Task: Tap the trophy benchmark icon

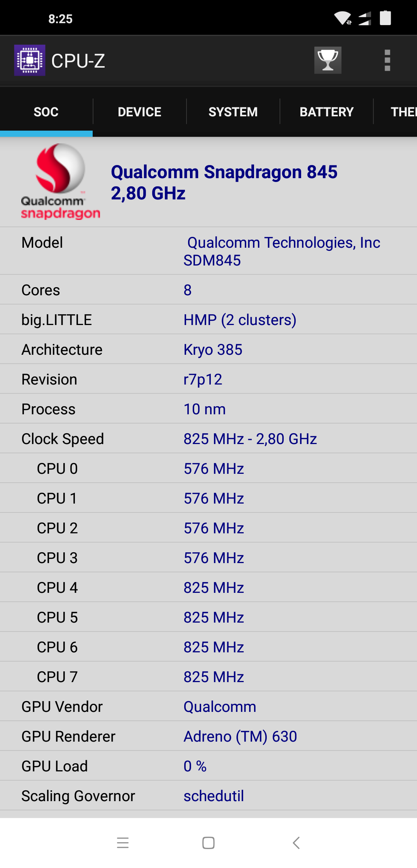Action: (327, 60)
